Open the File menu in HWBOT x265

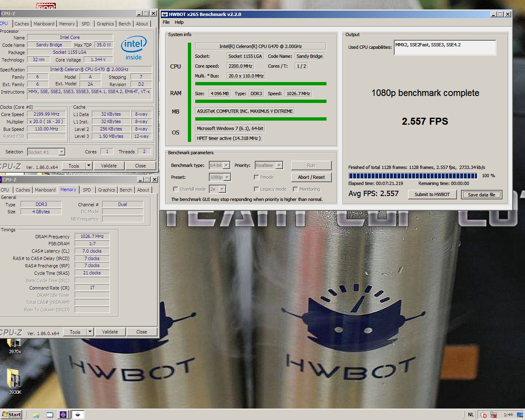point(166,22)
